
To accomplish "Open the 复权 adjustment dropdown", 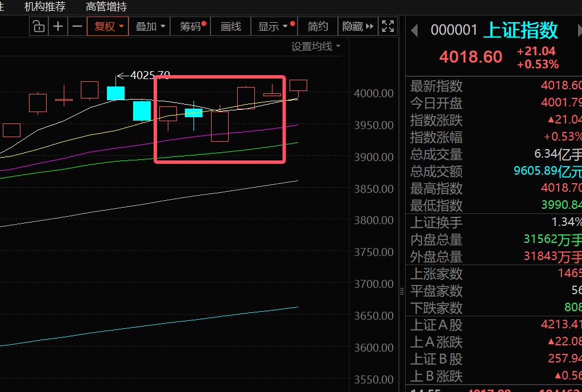I will pyautogui.click(x=109, y=26).
